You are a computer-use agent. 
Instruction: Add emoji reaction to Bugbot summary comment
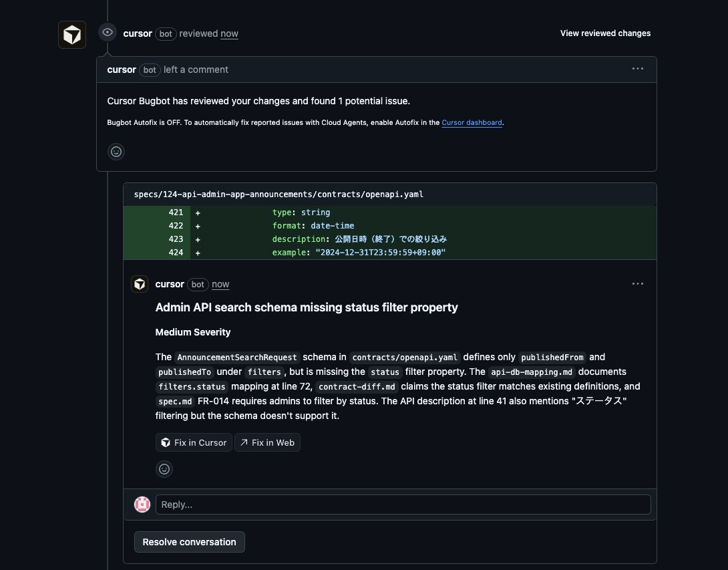[116, 152]
